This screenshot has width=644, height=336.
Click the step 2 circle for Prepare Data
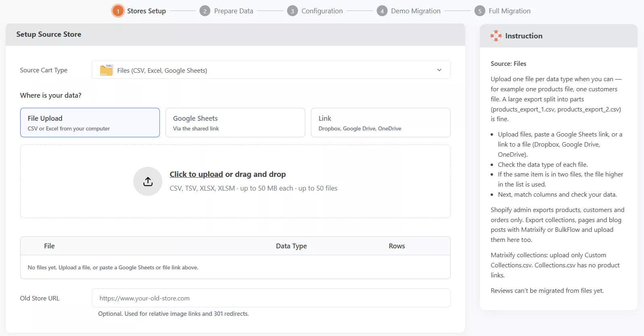tap(205, 11)
